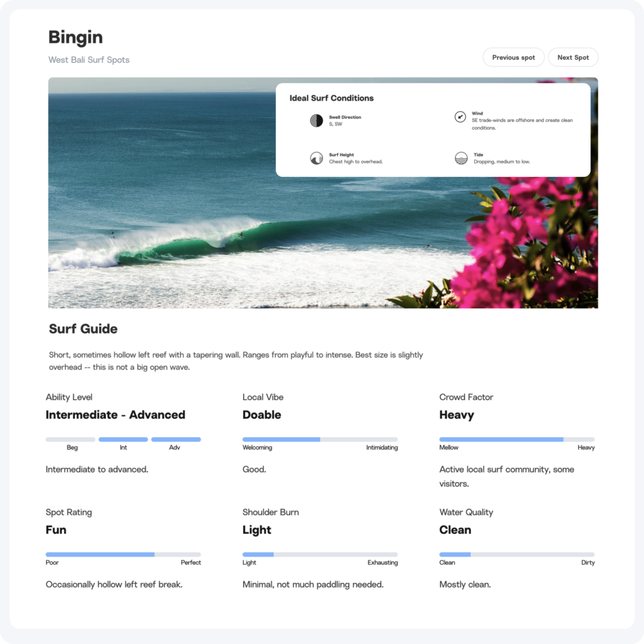The image size is (644, 644).
Task: Click the Local Vibe rating bar
Action: (x=319, y=440)
